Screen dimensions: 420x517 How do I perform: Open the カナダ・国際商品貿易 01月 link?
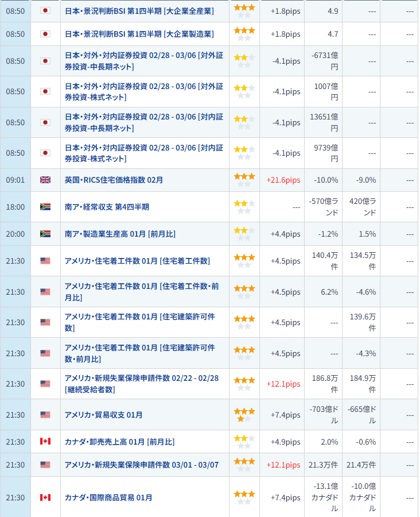pyautogui.click(x=108, y=497)
